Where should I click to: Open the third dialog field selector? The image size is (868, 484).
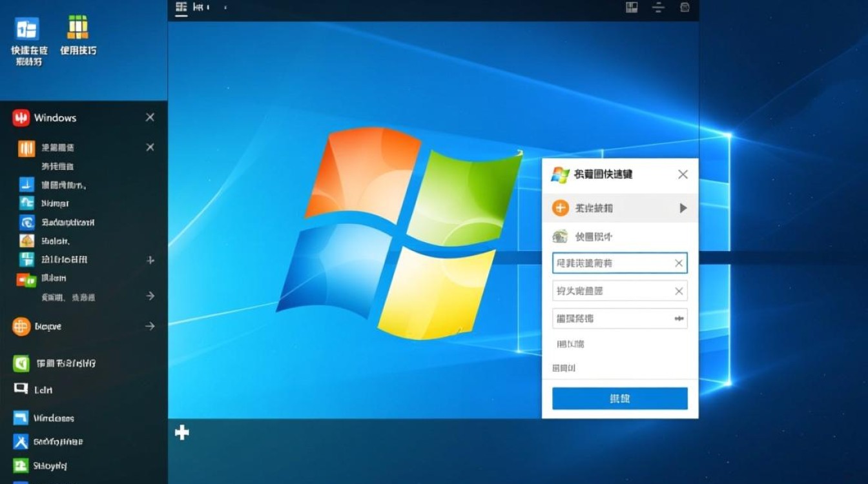pos(620,318)
